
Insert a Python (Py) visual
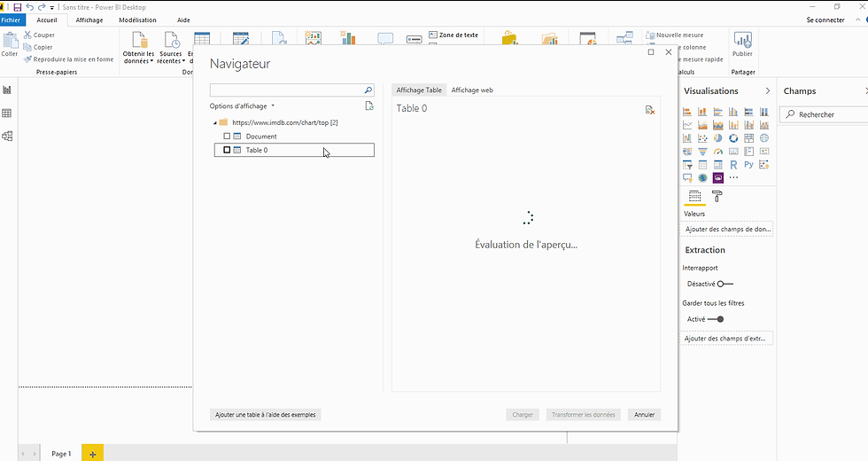[749, 165]
